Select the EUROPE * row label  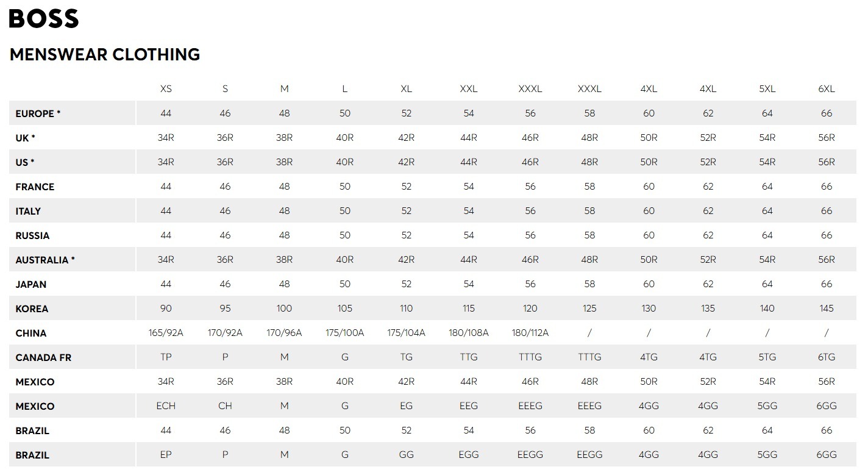click(38, 113)
